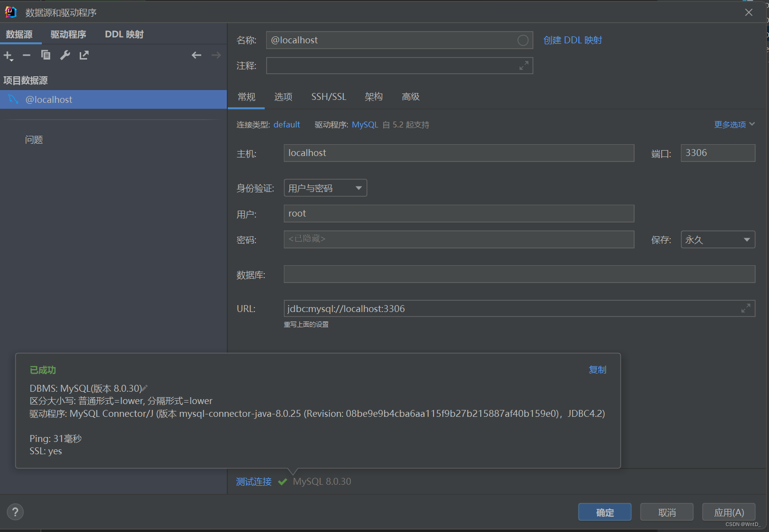Click the 应用(A) button

click(x=729, y=512)
